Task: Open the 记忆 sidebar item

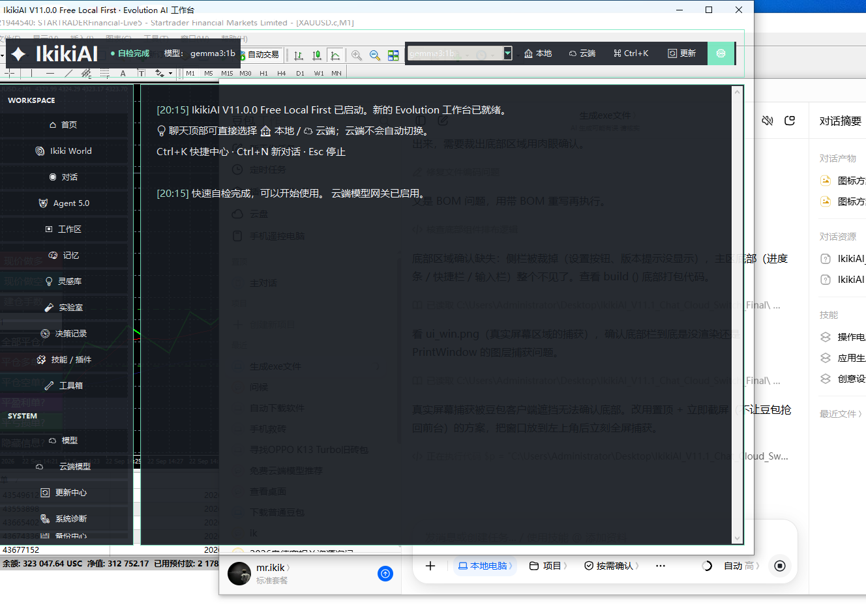Action: click(64, 255)
